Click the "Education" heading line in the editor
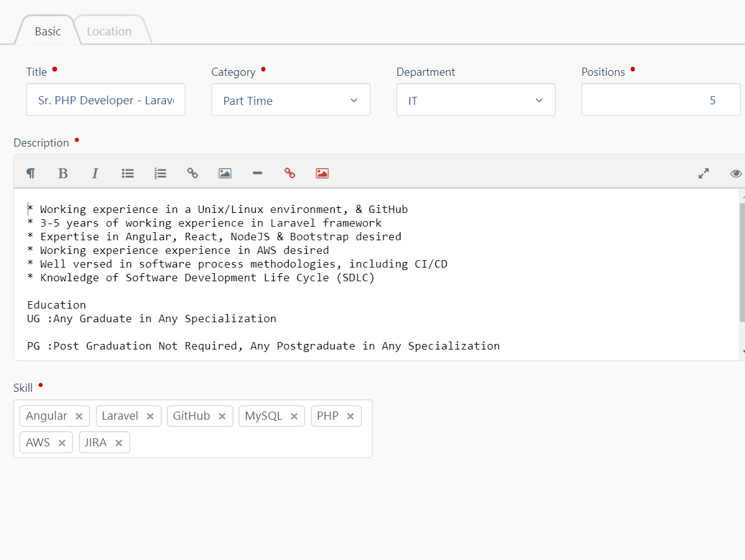Viewport: 745px width, 560px height. pyautogui.click(x=56, y=305)
